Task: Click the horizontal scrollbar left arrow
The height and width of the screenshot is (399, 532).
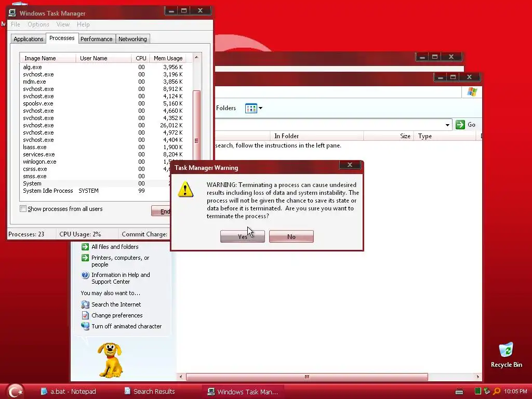Action: point(180,377)
